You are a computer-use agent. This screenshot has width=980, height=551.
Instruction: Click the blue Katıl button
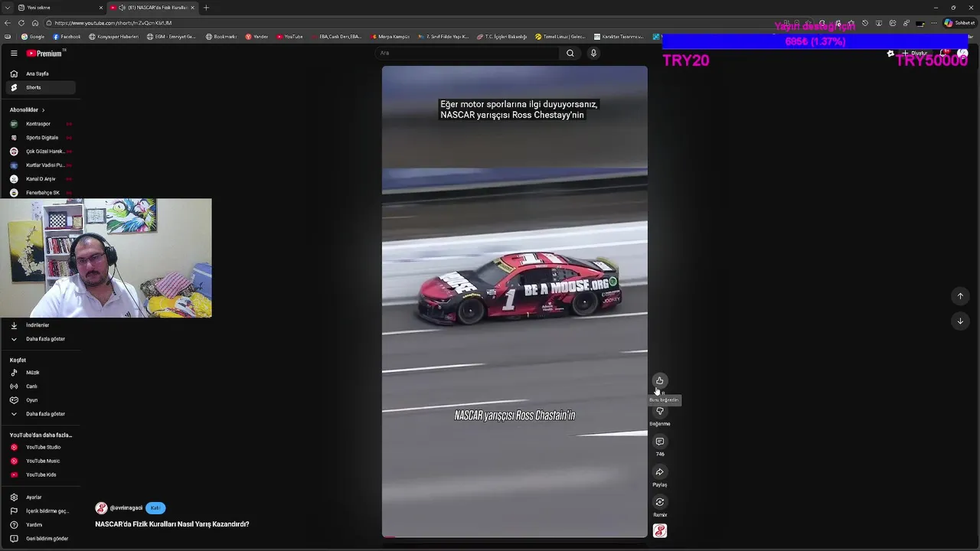(155, 508)
